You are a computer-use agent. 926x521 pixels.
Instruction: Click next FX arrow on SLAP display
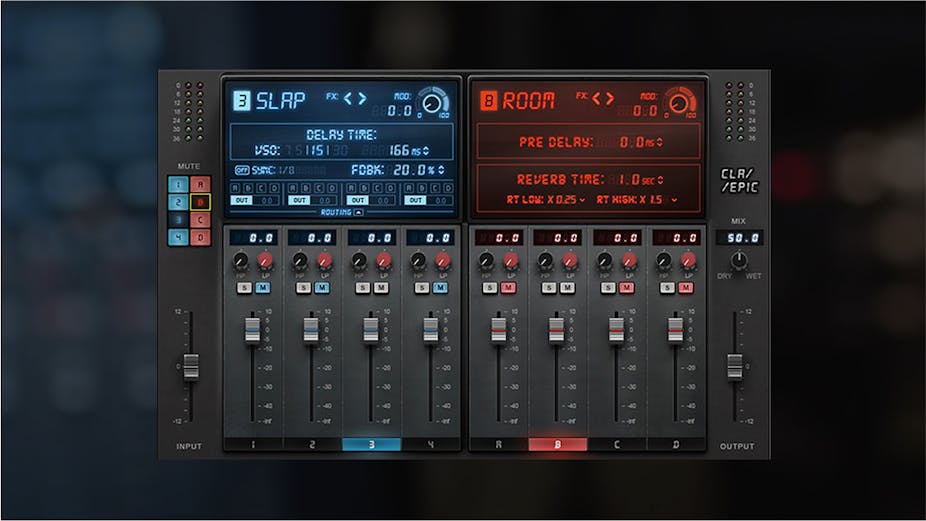click(x=363, y=98)
